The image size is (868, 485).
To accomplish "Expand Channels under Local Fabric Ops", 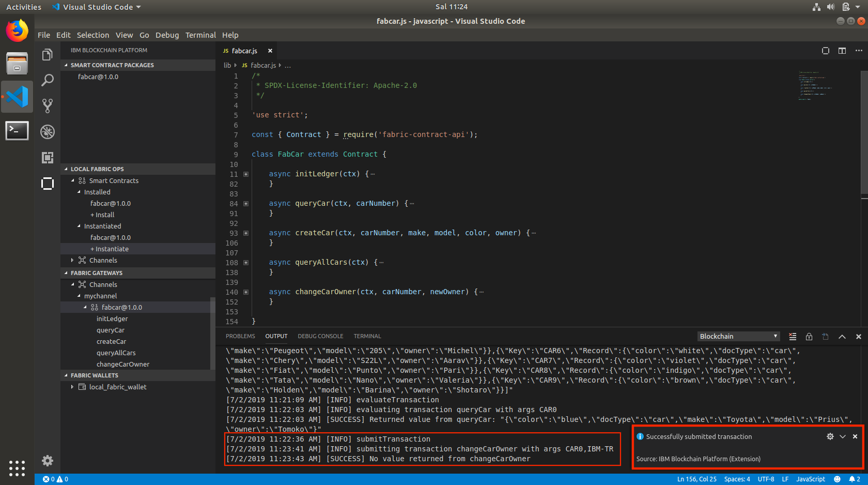I will tap(73, 260).
